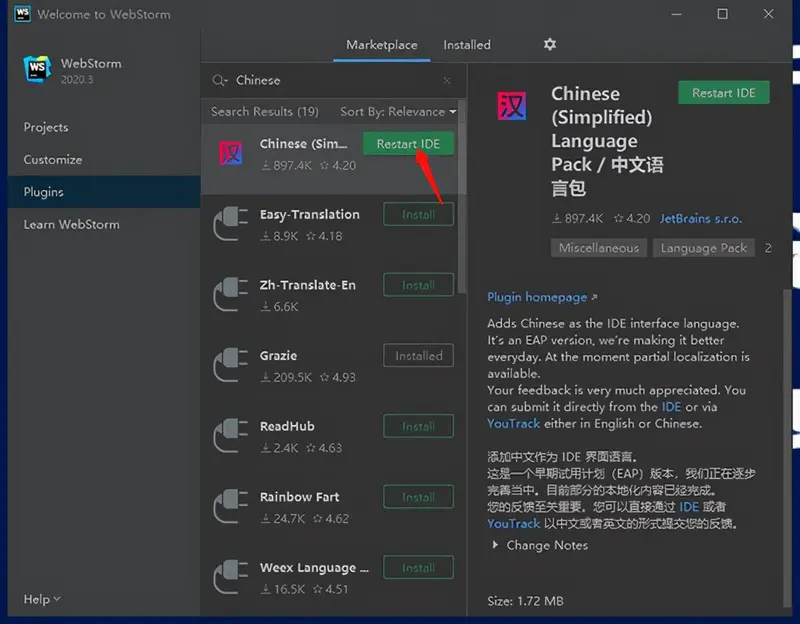Screen dimensions: 800x624
Task: Click Weex Language plugin icon
Action: pos(231,577)
